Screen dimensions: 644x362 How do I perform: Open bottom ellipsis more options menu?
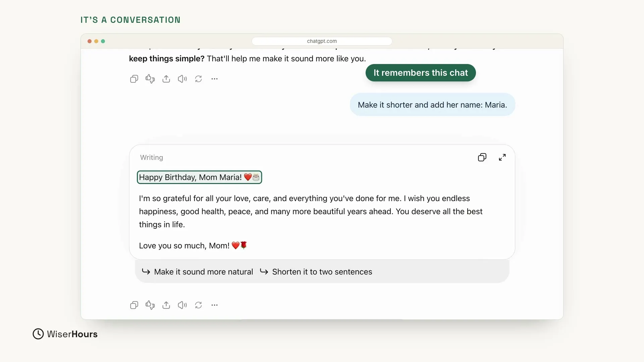tap(215, 305)
